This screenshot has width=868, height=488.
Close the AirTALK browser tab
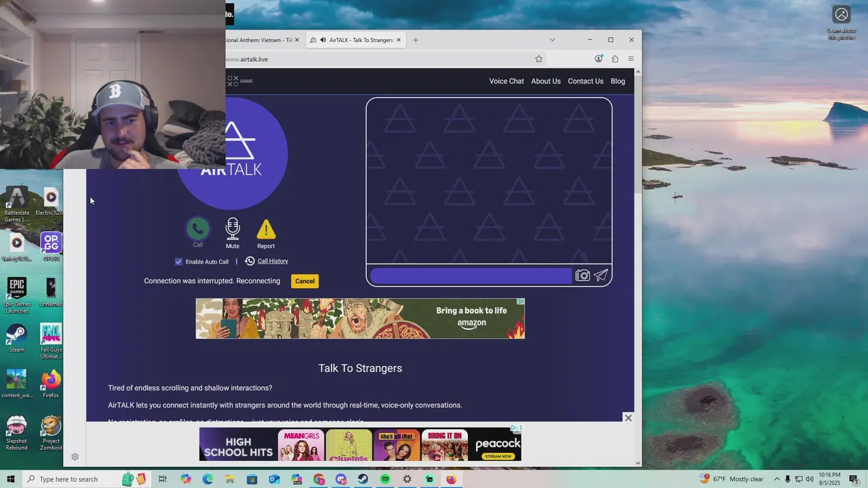click(399, 40)
